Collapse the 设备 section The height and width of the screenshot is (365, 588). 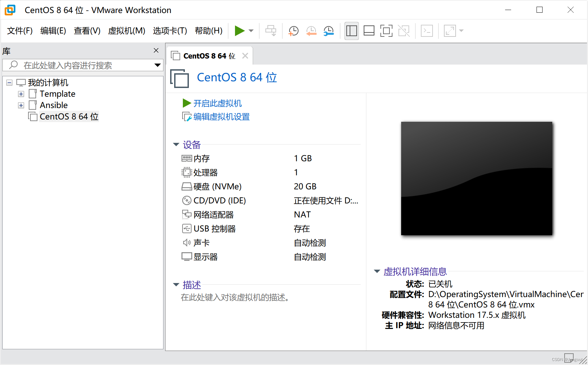[x=176, y=145]
